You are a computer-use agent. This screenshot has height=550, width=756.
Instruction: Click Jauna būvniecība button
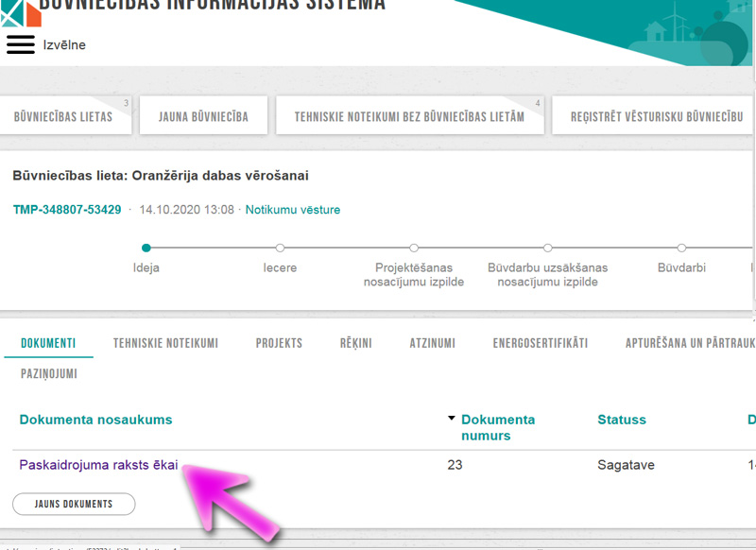pyautogui.click(x=203, y=117)
